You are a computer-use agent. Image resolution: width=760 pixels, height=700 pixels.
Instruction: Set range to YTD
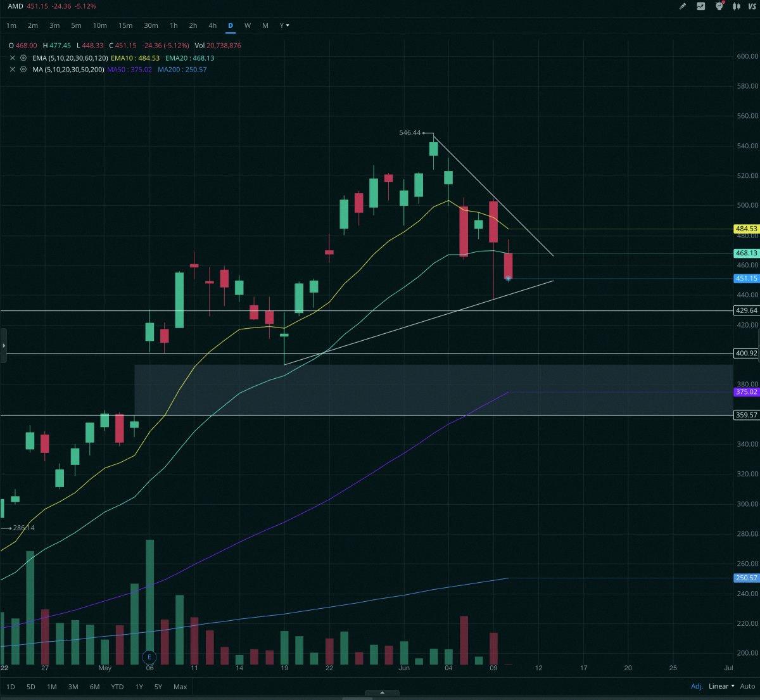coord(117,687)
